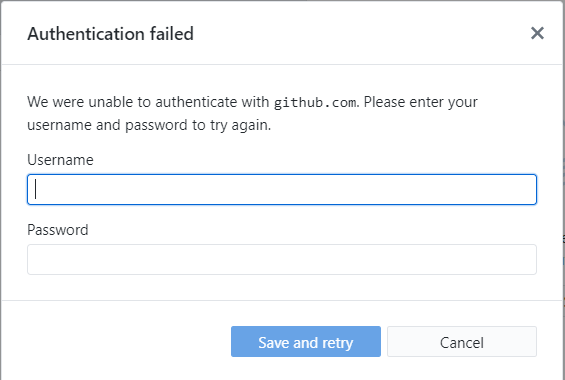Click the Authentication failed title
Viewport: 565px width, 380px height.
(x=110, y=34)
